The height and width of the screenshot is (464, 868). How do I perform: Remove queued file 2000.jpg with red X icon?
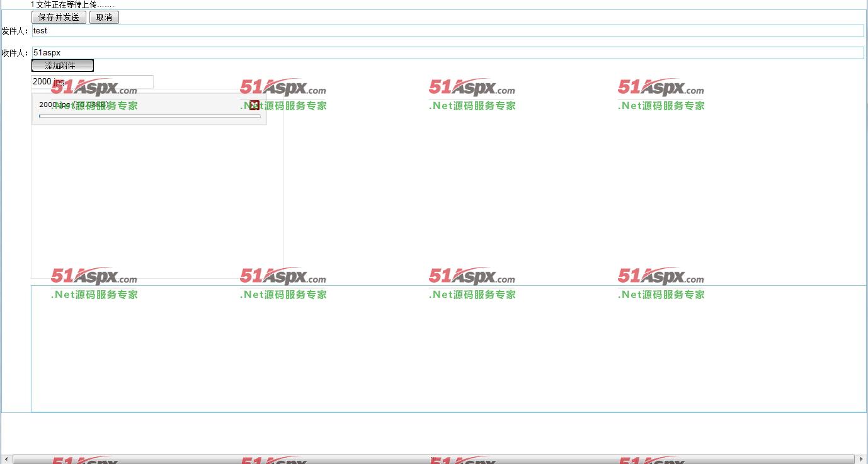[x=254, y=105]
